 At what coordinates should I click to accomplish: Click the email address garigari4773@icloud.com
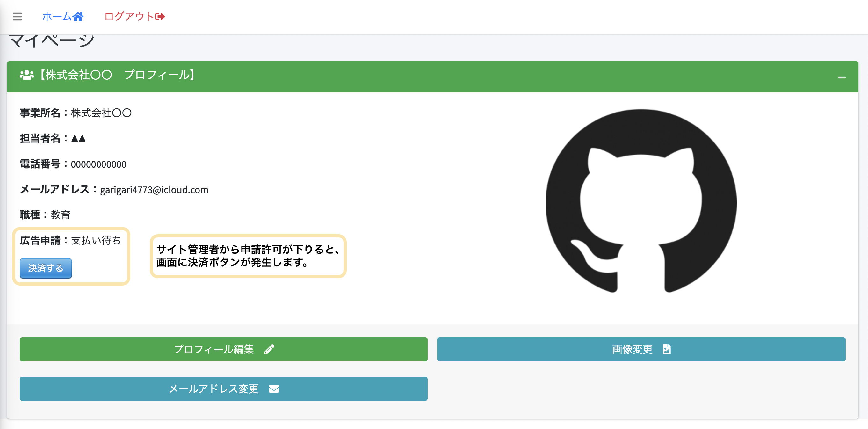[x=154, y=189]
